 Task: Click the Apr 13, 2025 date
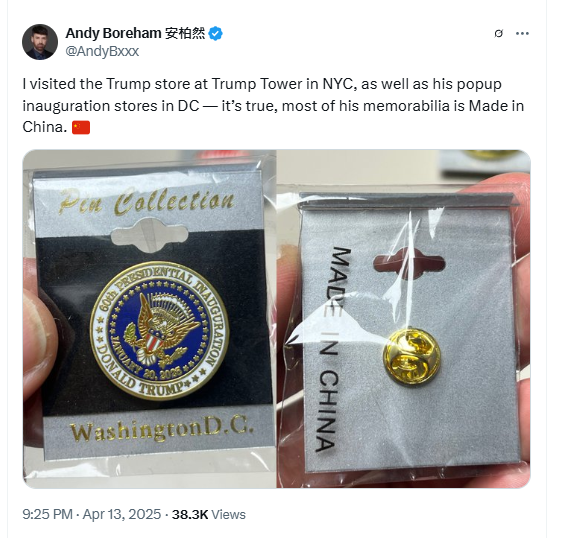(x=122, y=515)
